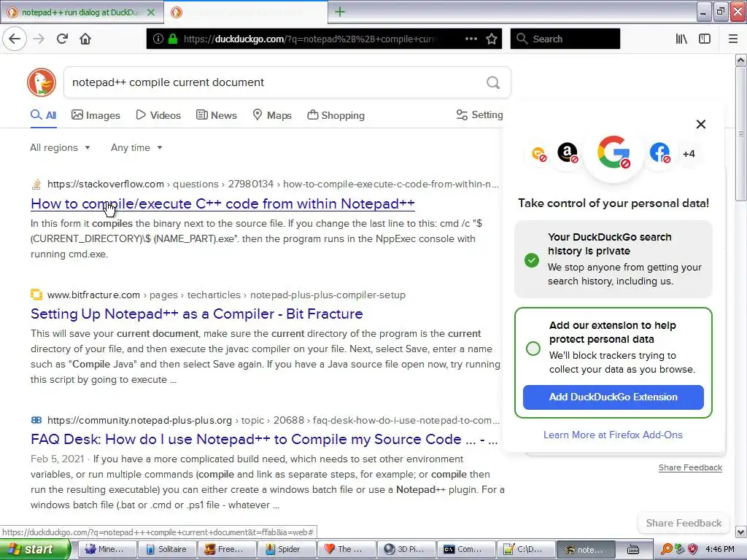Click Add DuckDuckGo Extension button
The image size is (747, 560).
pos(613,397)
